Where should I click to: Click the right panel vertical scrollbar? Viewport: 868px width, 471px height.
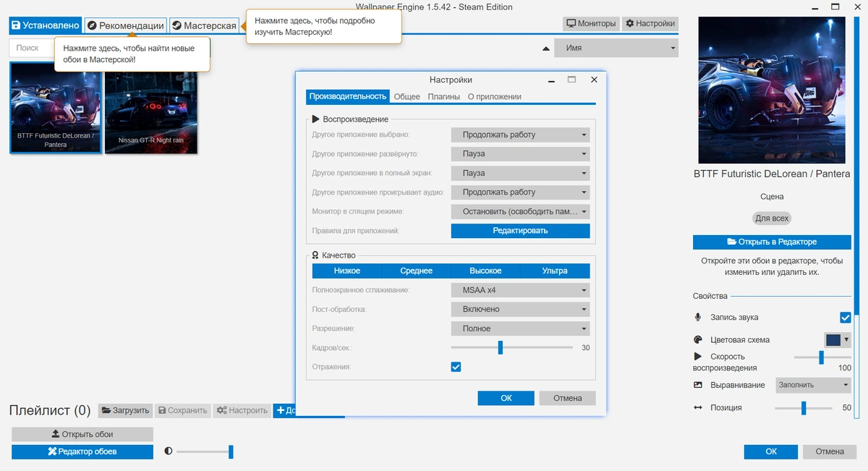point(858,166)
